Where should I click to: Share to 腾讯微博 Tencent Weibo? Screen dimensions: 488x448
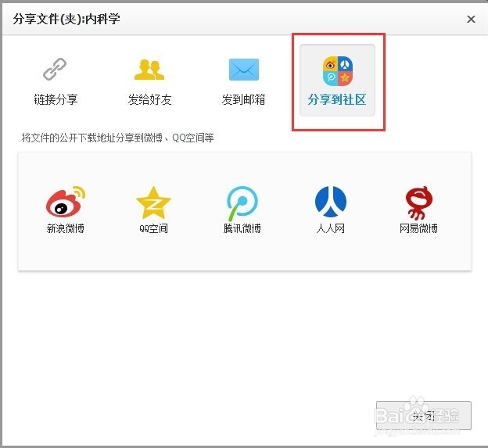(x=242, y=210)
